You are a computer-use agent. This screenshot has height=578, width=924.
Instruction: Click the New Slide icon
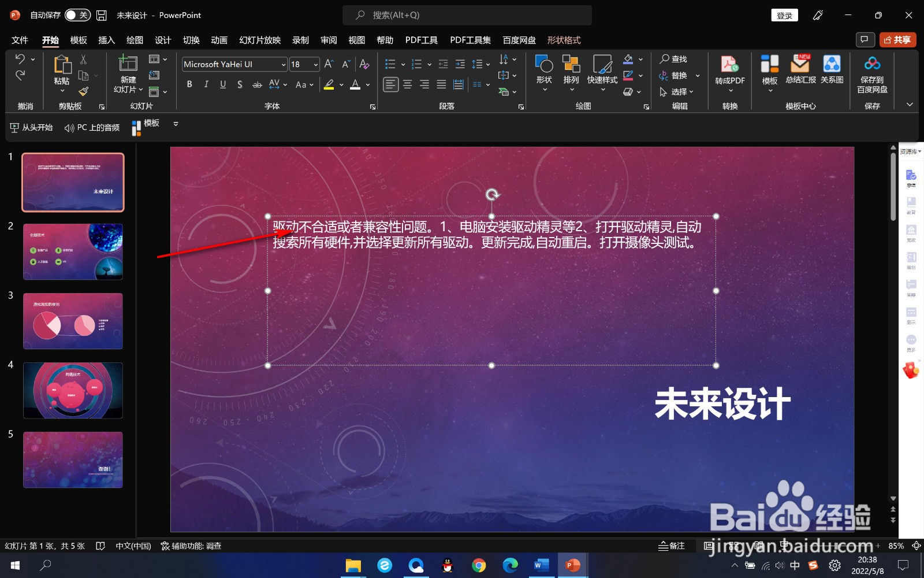128,64
